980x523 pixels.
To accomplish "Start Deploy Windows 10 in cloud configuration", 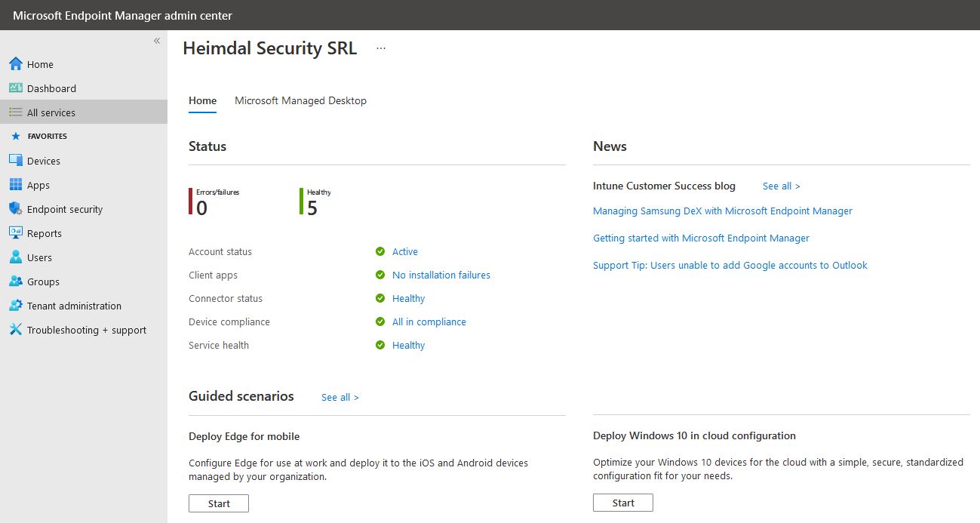I will 622,502.
